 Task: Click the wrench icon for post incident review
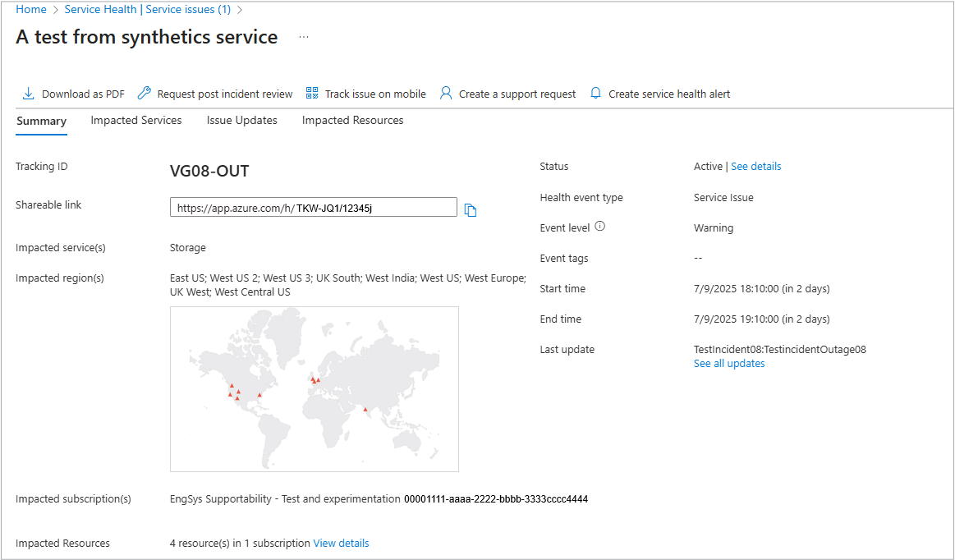(x=145, y=94)
